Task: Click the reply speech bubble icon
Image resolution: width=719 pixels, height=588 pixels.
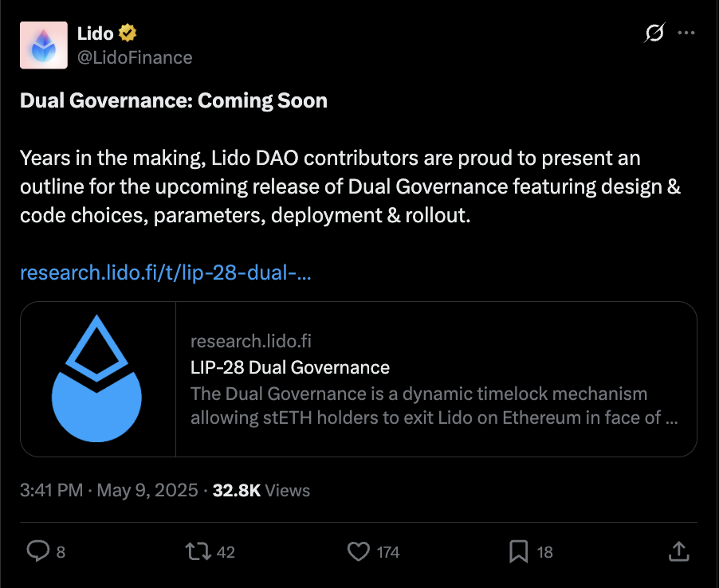Action: (x=38, y=551)
